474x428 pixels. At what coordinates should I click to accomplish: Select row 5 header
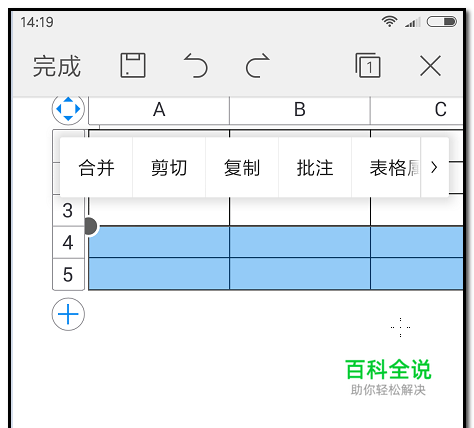(68, 274)
